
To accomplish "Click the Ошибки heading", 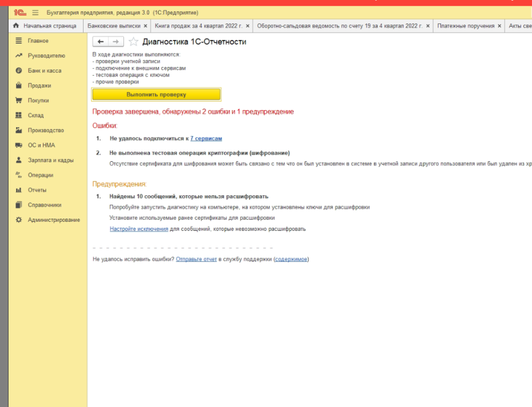I will 105,126.
